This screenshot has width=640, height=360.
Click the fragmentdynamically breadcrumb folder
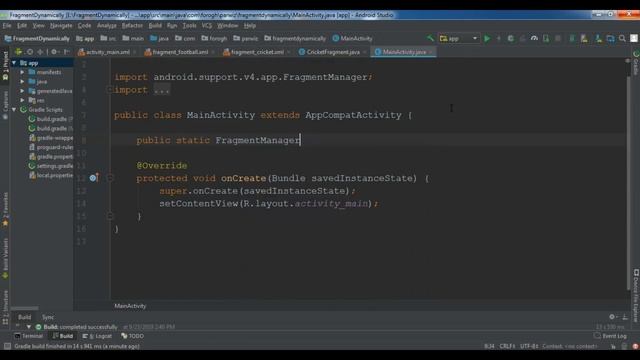pos(295,38)
